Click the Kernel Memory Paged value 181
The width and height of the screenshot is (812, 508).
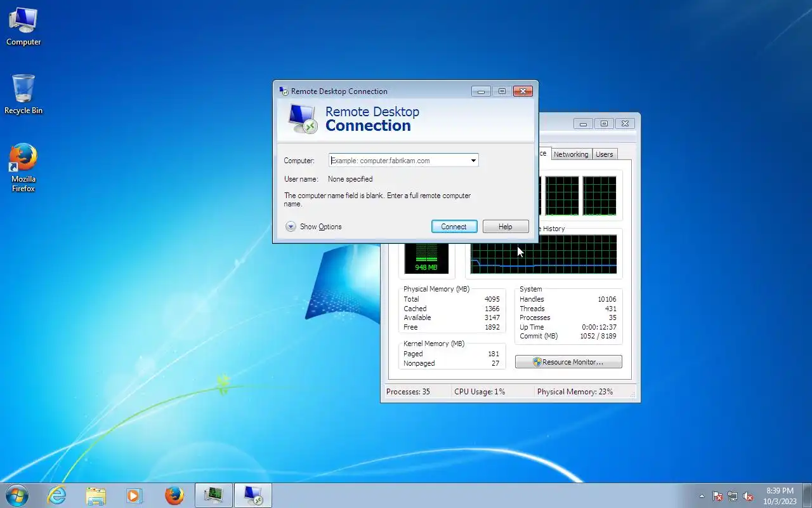494,354
